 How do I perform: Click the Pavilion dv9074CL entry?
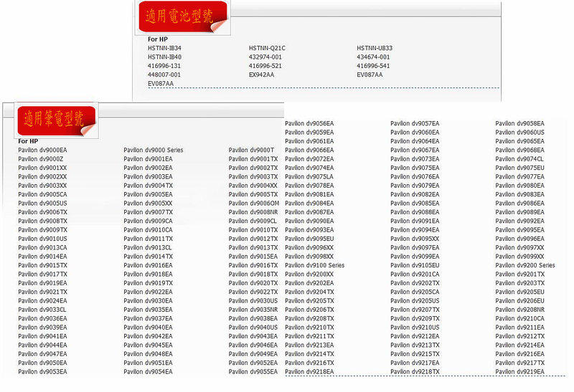tap(519, 159)
